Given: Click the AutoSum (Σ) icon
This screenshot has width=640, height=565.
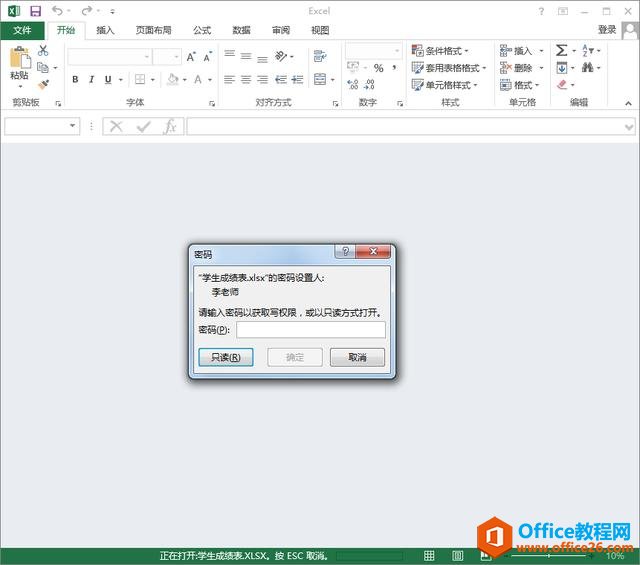Looking at the screenshot, I should pos(561,50).
